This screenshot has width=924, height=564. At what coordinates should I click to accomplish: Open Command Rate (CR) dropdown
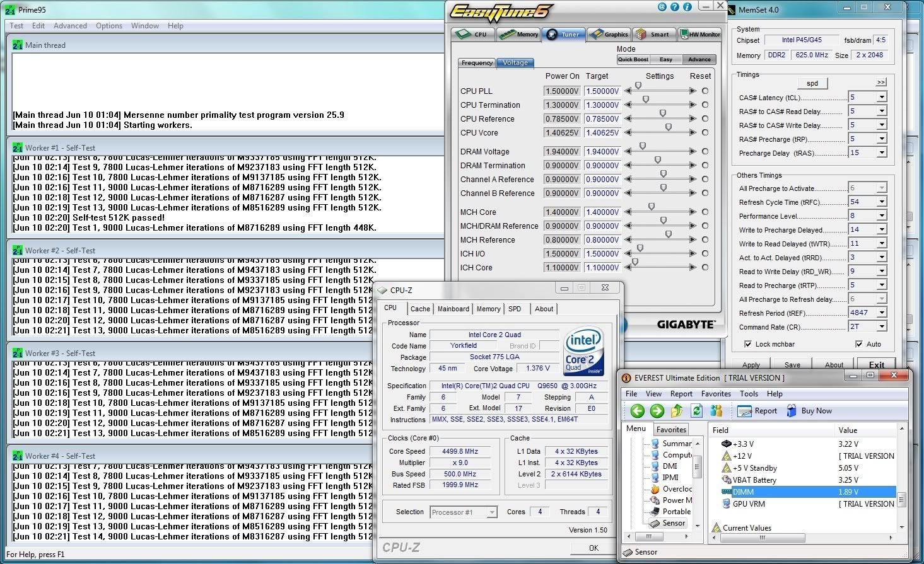[x=882, y=326]
